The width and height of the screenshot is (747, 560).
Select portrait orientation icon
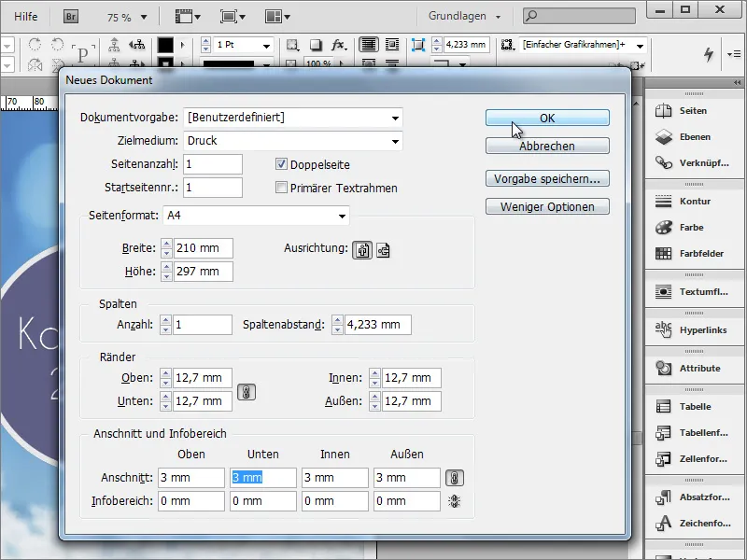click(362, 249)
